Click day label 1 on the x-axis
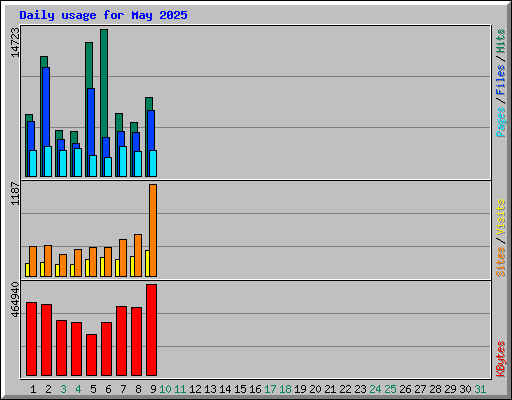Viewport: 512px width, 400px height. coord(33,389)
